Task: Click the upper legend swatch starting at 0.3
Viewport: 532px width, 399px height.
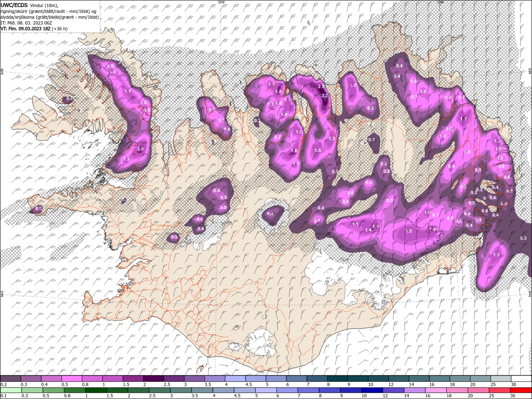Action: coord(31,379)
